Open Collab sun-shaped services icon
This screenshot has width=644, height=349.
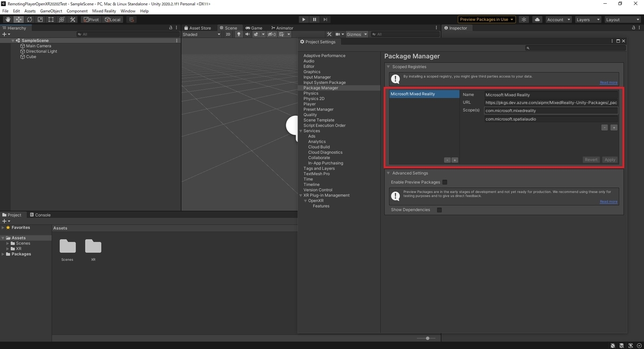[x=523, y=19]
